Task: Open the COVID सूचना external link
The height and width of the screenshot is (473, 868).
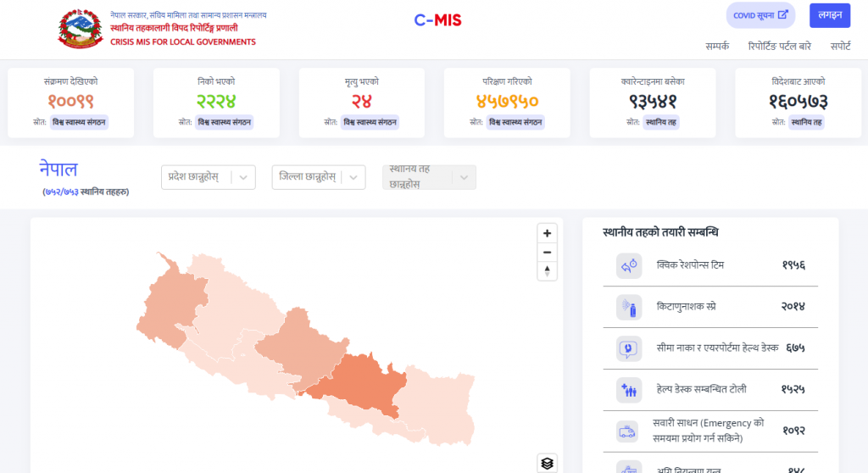Action: coord(760,15)
